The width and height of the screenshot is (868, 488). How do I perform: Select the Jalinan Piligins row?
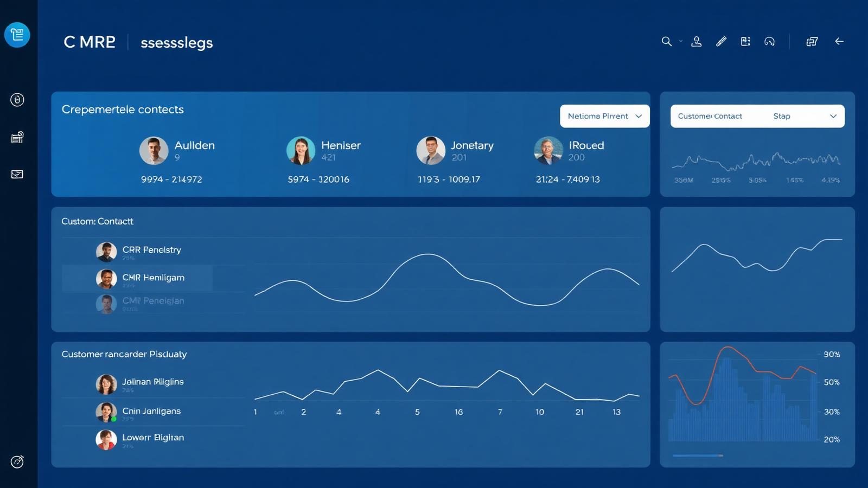coord(153,384)
